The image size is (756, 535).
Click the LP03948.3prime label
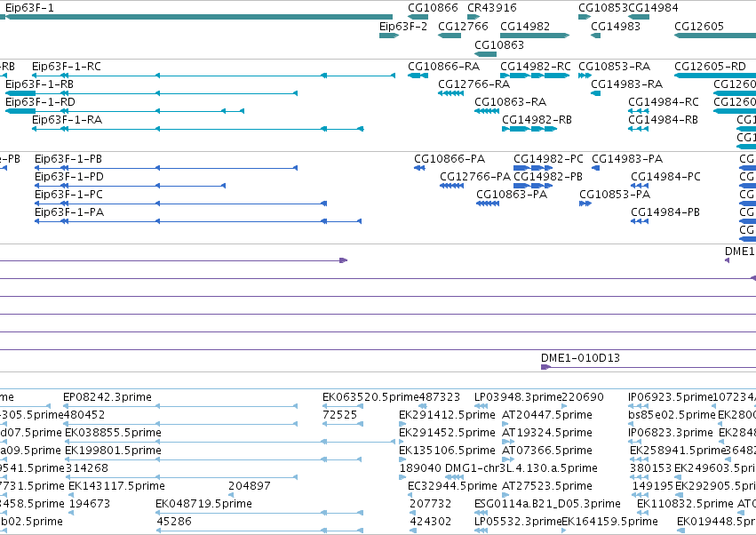tap(518, 397)
